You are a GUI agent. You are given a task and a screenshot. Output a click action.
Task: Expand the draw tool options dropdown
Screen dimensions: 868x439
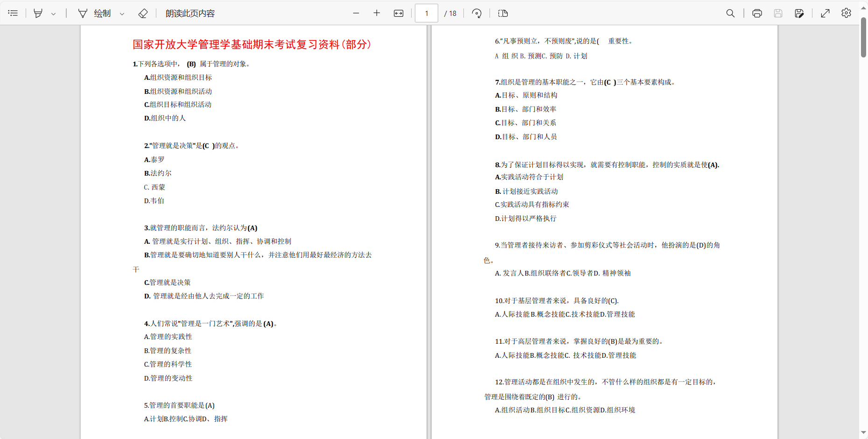click(x=122, y=14)
